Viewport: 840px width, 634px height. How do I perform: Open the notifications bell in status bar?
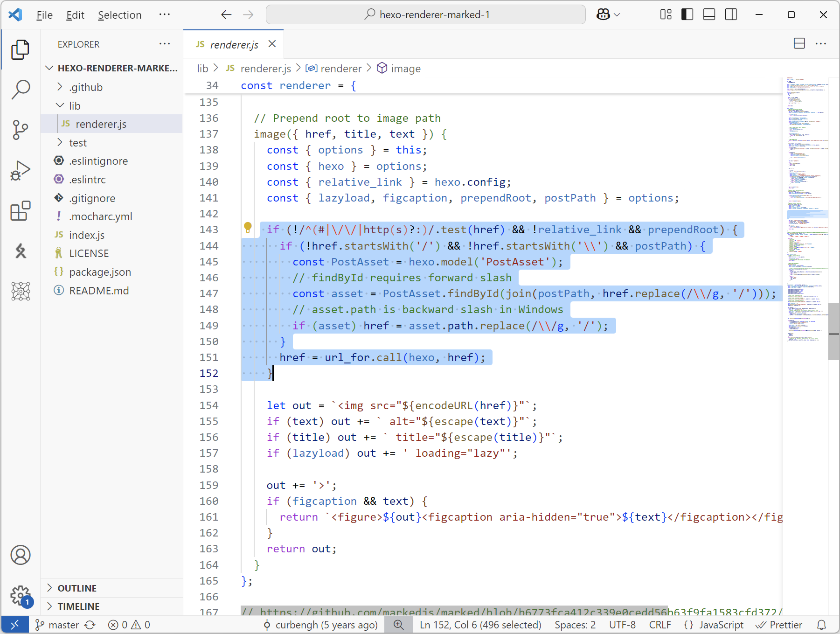coord(822,625)
